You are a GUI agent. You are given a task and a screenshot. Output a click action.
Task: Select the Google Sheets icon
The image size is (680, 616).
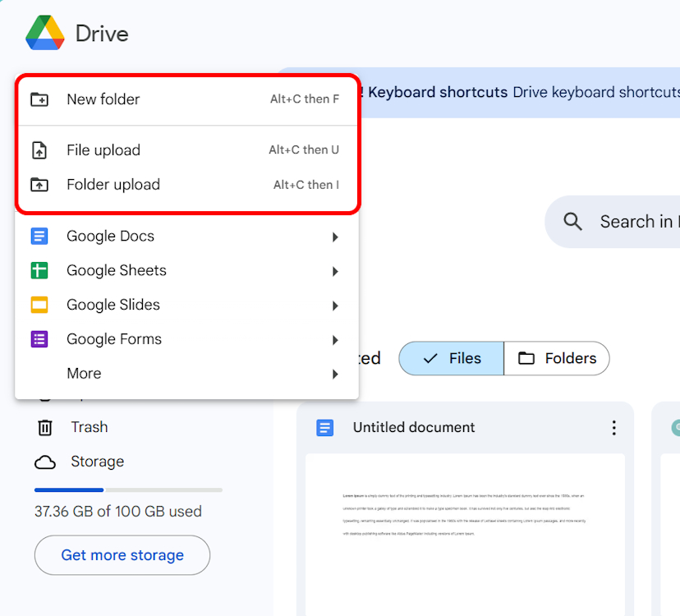click(39, 270)
